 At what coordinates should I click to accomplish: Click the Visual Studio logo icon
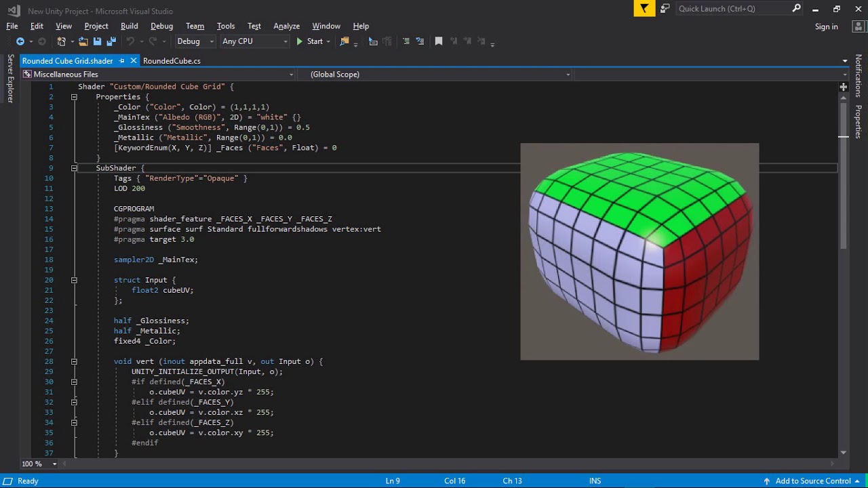click(x=13, y=10)
